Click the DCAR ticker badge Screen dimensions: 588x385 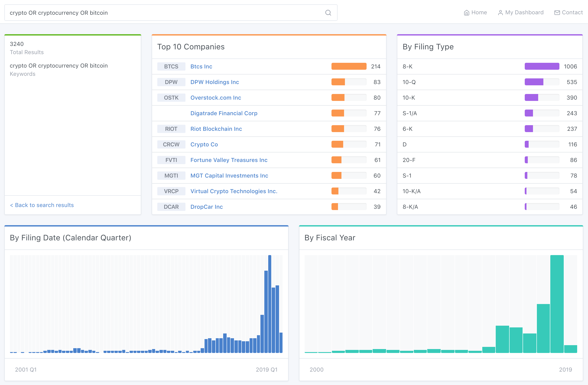171,207
